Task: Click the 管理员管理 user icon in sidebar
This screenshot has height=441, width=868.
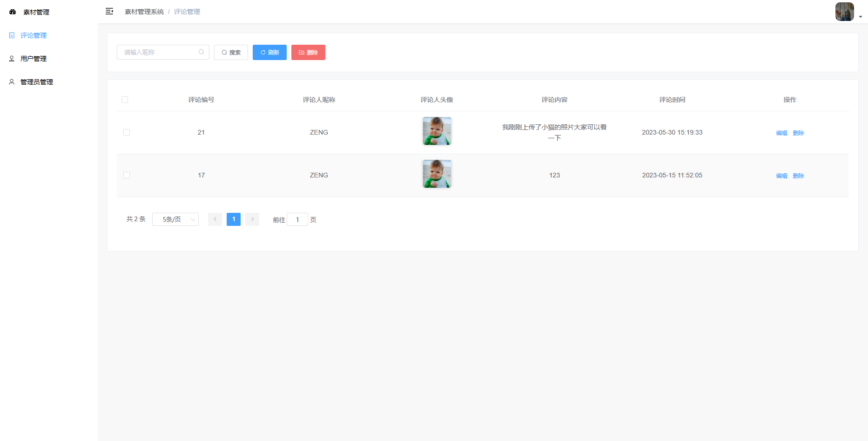Action: click(x=12, y=82)
